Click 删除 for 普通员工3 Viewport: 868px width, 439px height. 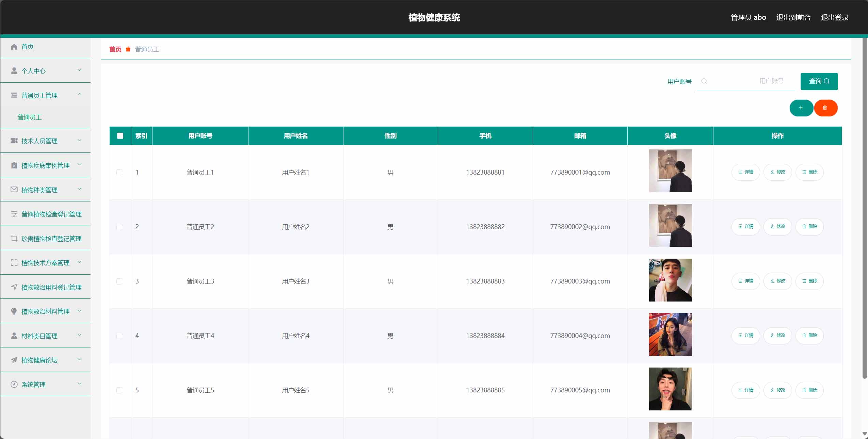click(809, 281)
